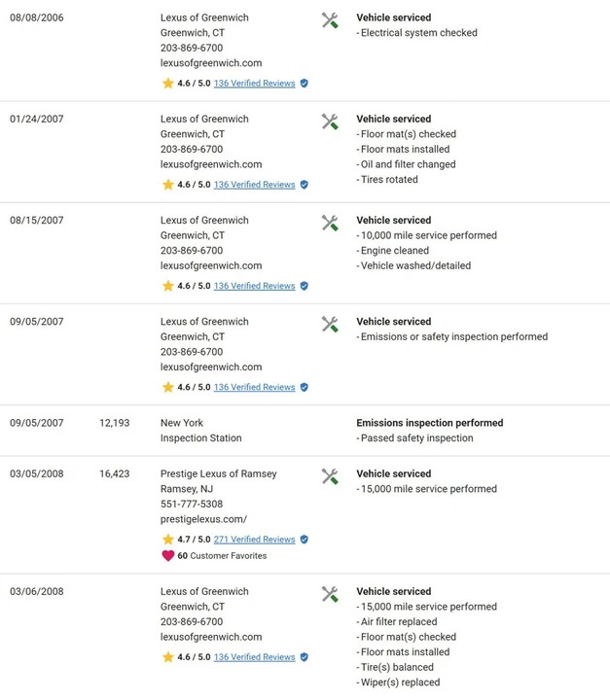Click the service wrench icon for 01/24/2007
The height and width of the screenshot is (700, 610).
tap(330, 122)
